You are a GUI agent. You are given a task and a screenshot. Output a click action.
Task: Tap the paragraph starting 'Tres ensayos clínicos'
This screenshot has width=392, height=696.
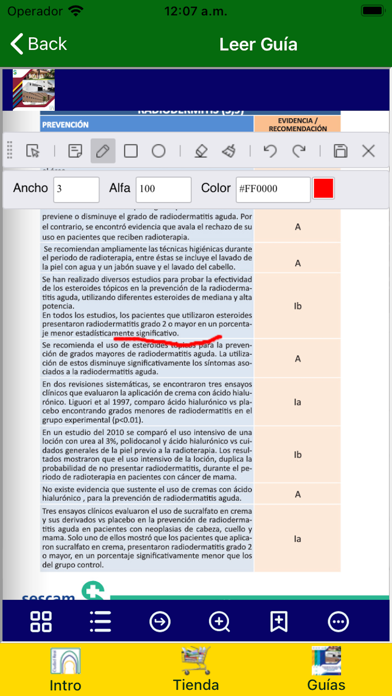coord(147,538)
